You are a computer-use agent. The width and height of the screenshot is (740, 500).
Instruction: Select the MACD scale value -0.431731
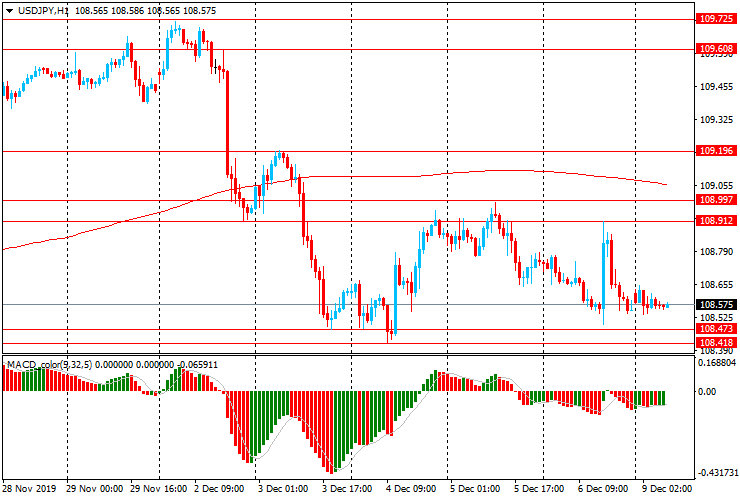[x=717, y=473]
